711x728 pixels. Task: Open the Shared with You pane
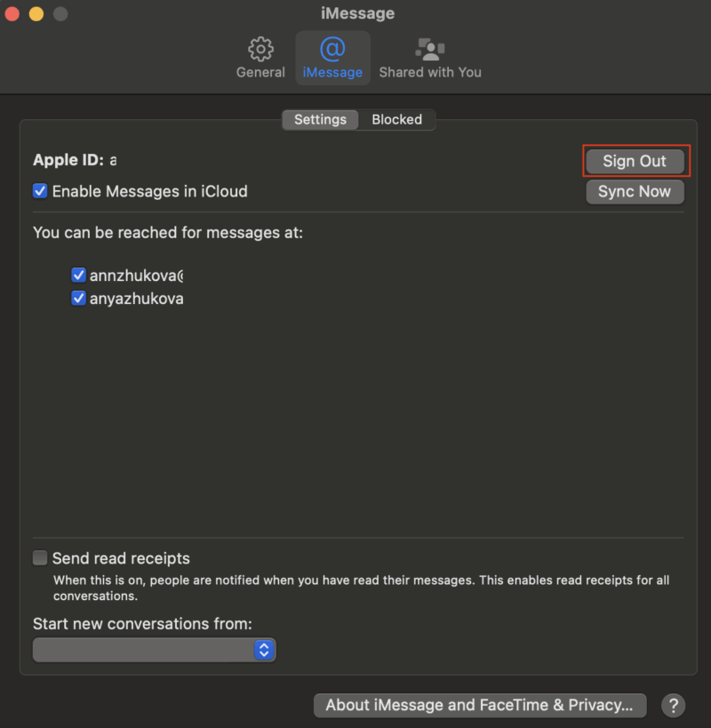click(x=430, y=50)
